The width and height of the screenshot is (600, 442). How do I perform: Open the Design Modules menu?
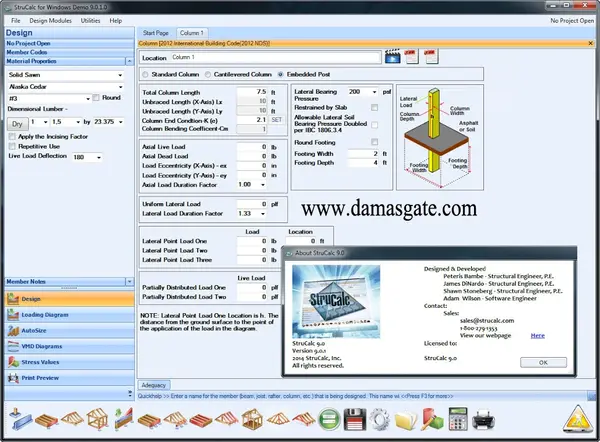(x=51, y=21)
